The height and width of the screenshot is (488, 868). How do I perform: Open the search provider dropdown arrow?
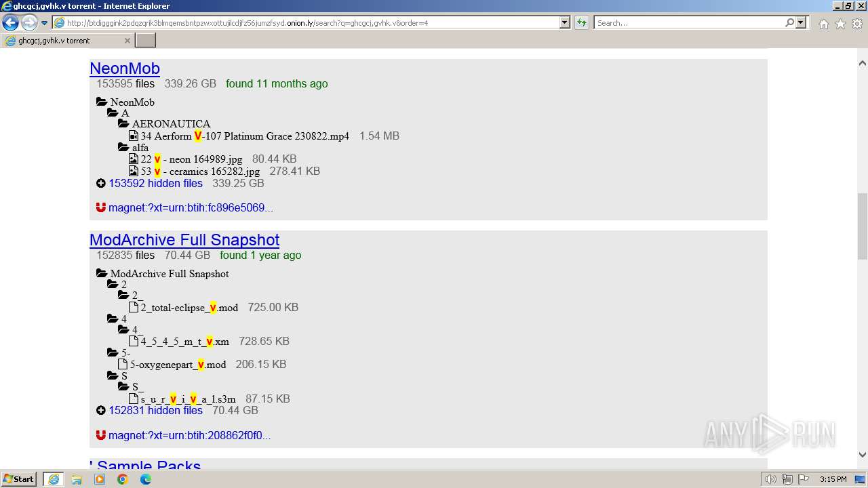801,23
